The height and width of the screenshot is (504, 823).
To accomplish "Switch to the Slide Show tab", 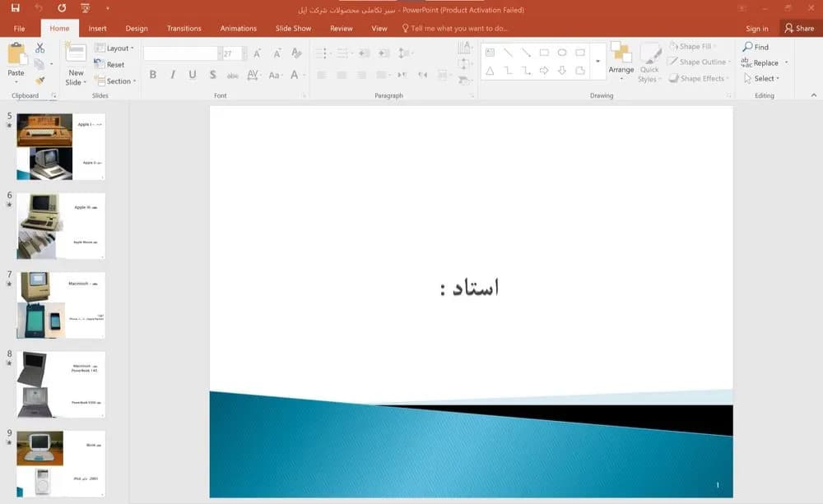I will [x=294, y=28].
